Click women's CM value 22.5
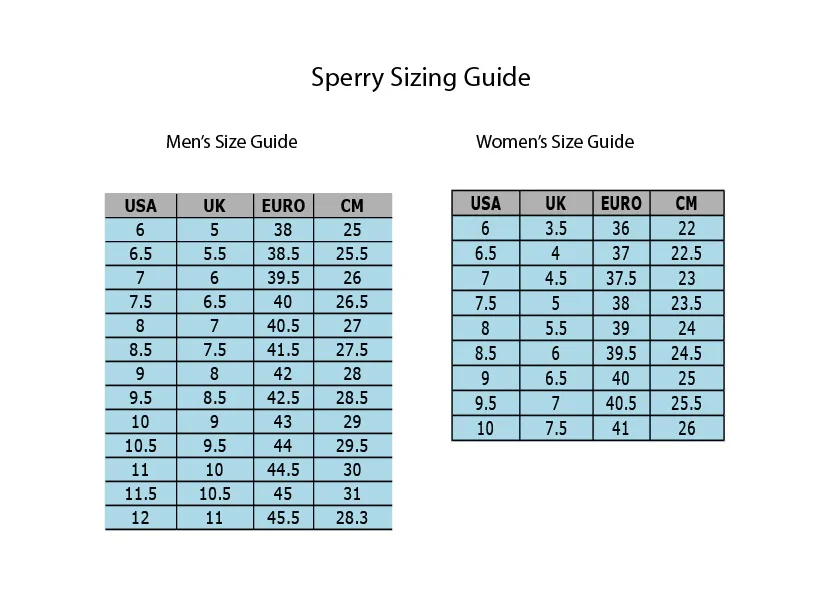The image size is (836, 596). pos(687,253)
